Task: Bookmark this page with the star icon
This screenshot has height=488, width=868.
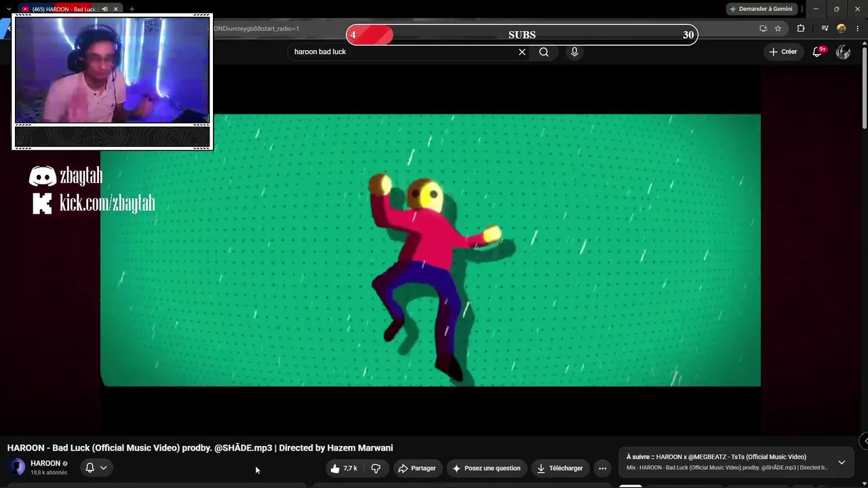Action: pos(778,28)
